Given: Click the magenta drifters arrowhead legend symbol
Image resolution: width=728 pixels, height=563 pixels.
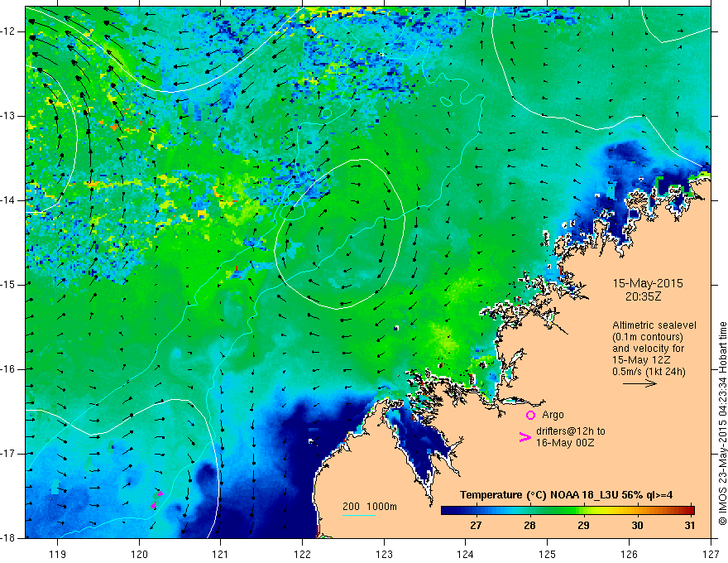Looking at the screenshot, I should pos(524,437).
